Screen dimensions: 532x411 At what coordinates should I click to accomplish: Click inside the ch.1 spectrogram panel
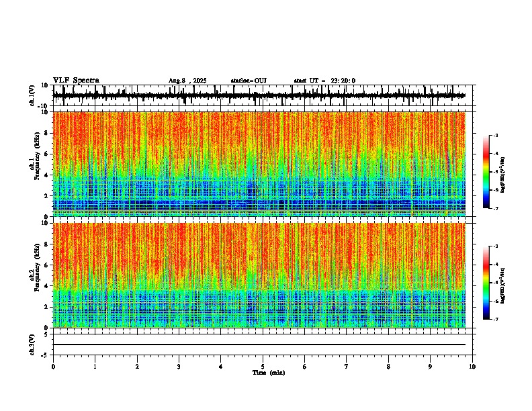pos(259,164)
